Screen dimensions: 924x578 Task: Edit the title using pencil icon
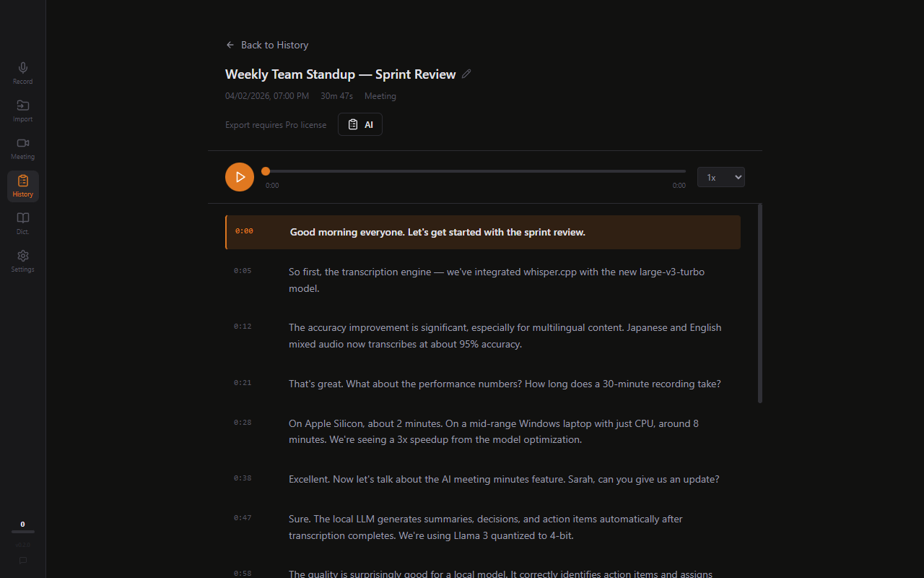click(466, 74)
